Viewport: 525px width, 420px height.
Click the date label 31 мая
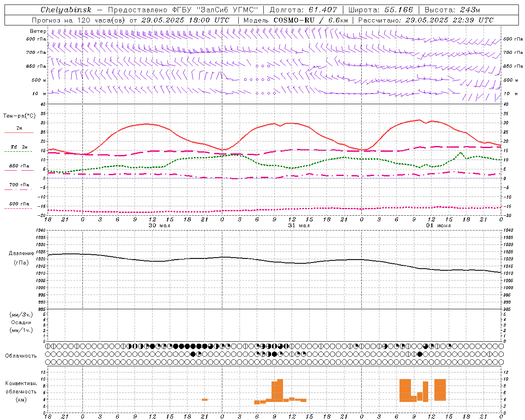pyautogui.click(x=299, y=226)
